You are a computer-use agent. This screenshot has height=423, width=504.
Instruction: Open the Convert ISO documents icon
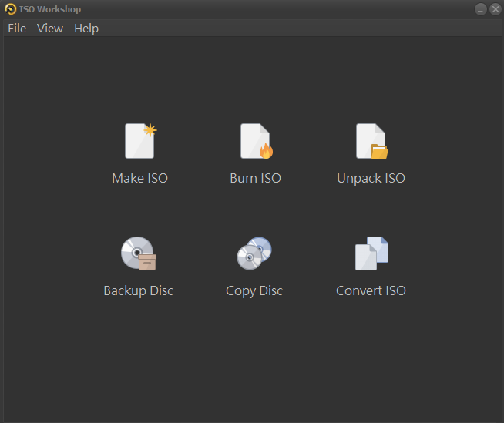pyautogui.click(x=371, y=253)
